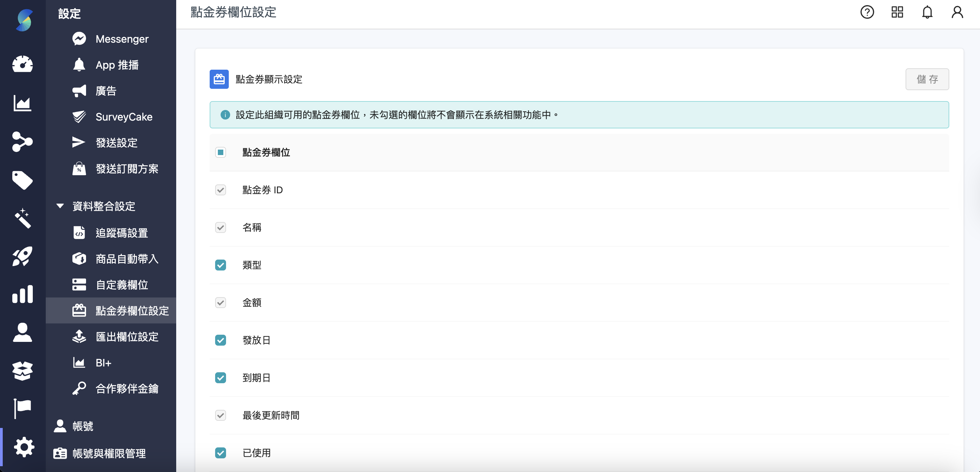Select the flag icon in left rail
Viewport: 980px width, 472px height.
tap(23, 408)
